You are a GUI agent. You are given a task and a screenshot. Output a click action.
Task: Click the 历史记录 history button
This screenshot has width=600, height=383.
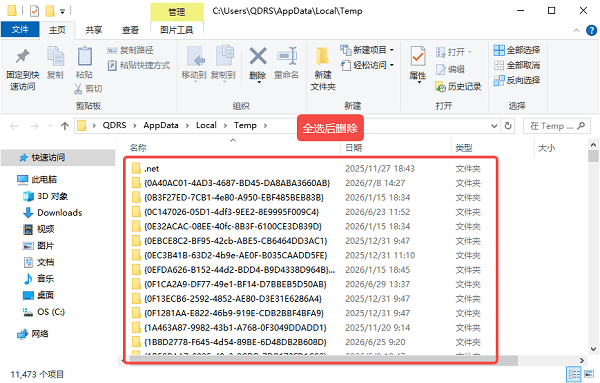[x=458, y=87]
